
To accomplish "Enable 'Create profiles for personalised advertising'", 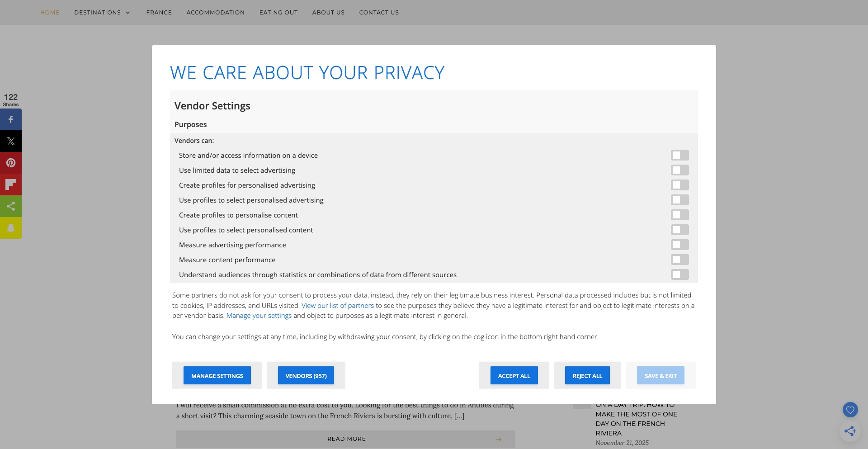I will [680, 185].
